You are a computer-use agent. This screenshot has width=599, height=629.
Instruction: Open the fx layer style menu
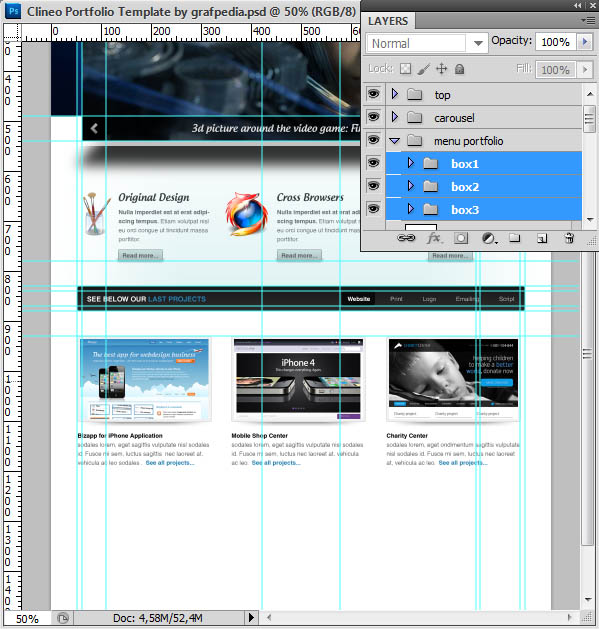click(x=434, y=238)
